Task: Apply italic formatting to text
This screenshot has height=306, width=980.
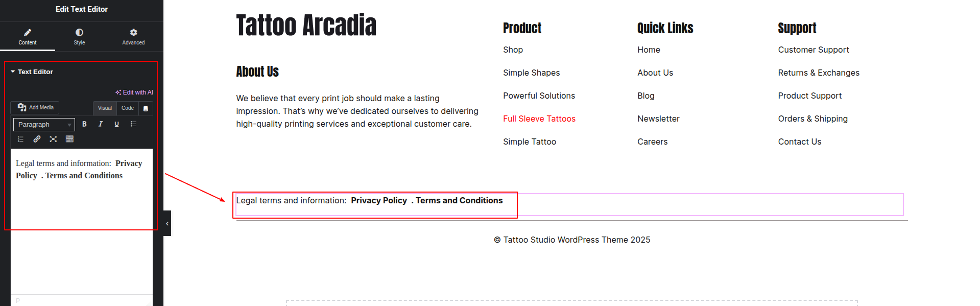Action: tap(101, 124)
